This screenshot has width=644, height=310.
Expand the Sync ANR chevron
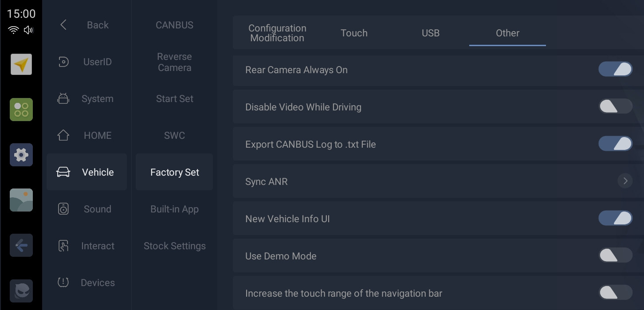coord(625,181)
